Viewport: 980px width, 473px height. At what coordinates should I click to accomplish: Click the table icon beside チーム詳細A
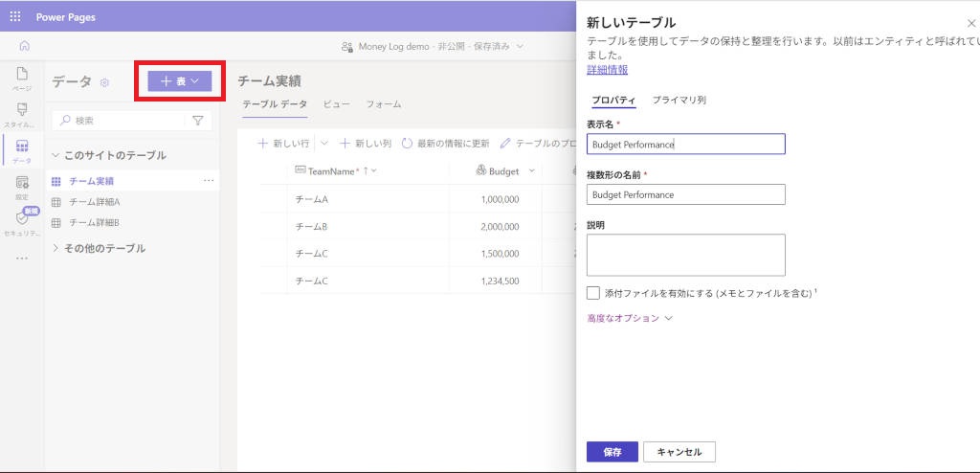click(56, 202)
